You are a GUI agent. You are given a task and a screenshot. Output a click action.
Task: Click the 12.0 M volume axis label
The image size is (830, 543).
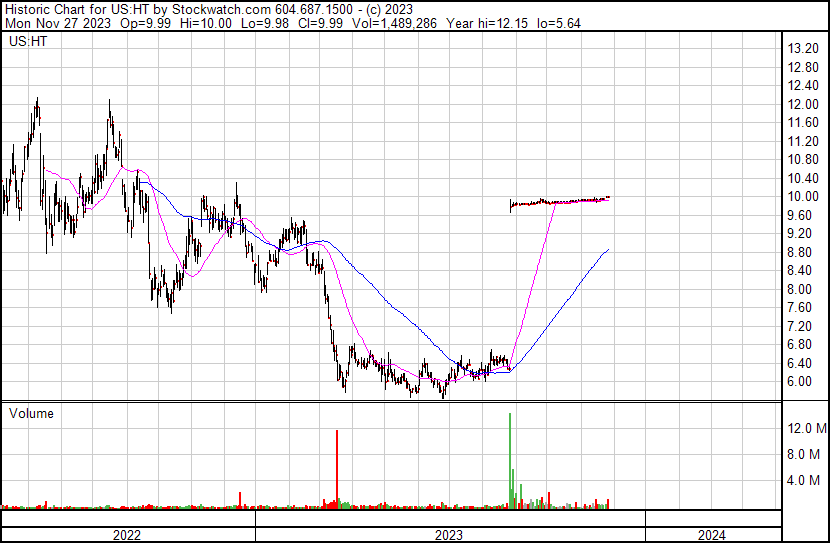click(x=806, y=428)
